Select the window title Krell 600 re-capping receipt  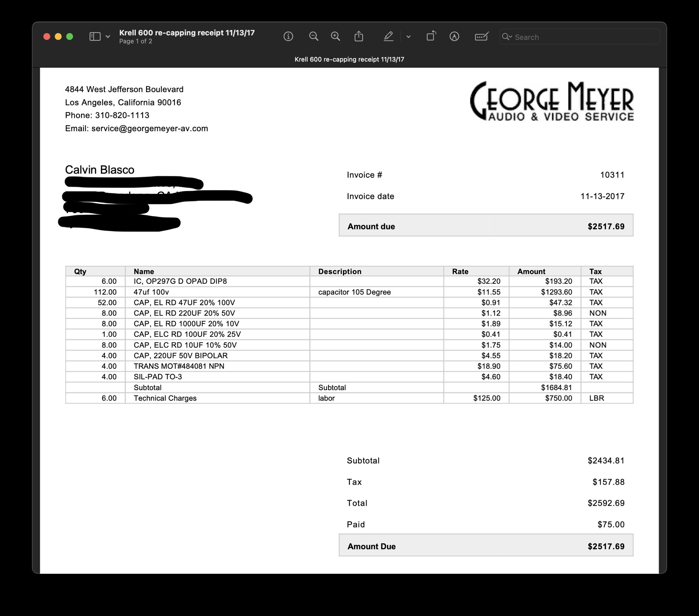point(187,33)
